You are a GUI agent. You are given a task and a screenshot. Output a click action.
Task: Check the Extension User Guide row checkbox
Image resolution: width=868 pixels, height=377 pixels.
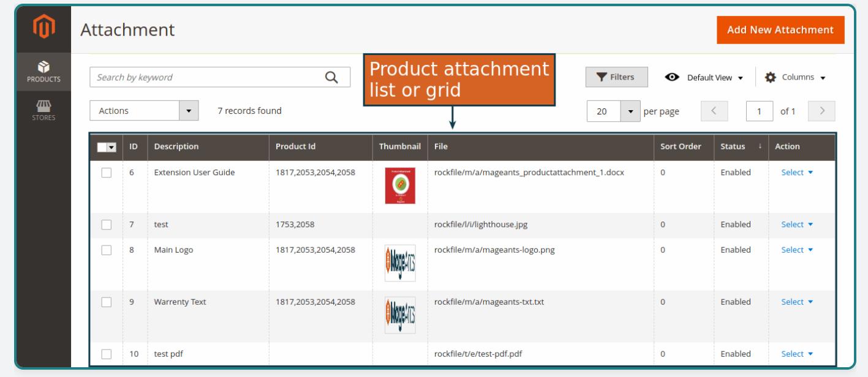pyautogui.click(x=107, y=173)
